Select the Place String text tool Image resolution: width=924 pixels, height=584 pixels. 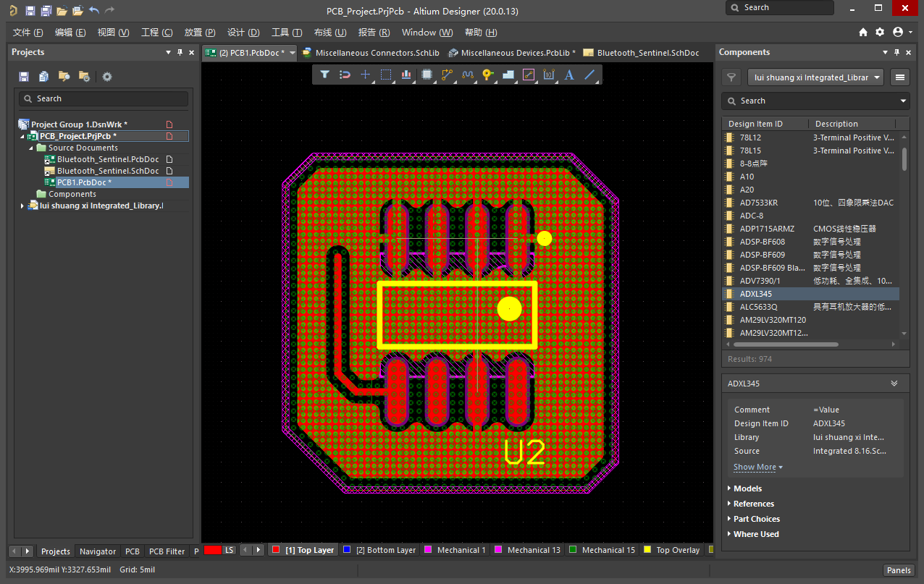point(569,75)
